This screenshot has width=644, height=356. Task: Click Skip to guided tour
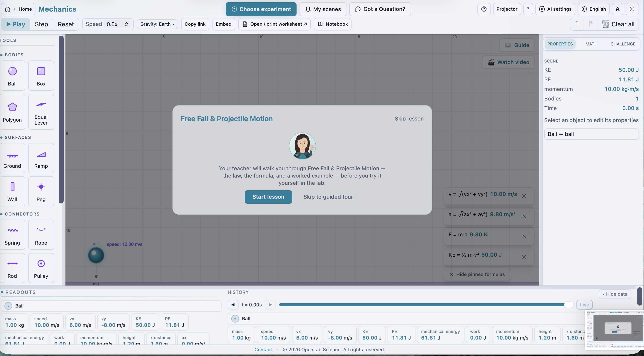[x=328, y=197]
